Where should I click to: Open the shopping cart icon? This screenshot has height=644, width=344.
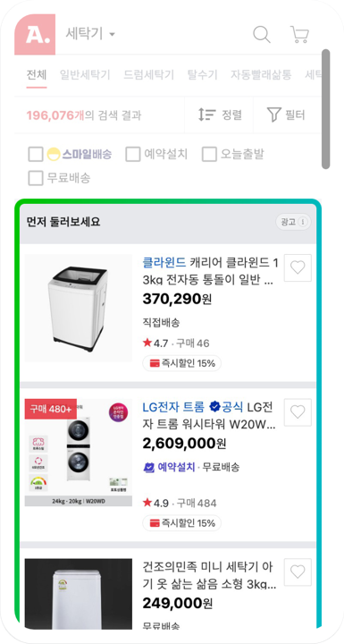coord(299,35)
